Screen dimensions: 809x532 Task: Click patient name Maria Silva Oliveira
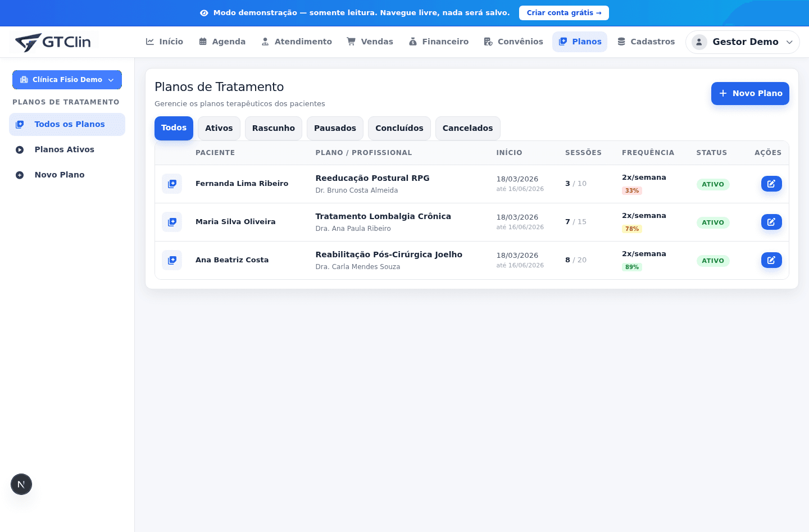[x=235, y=222]
